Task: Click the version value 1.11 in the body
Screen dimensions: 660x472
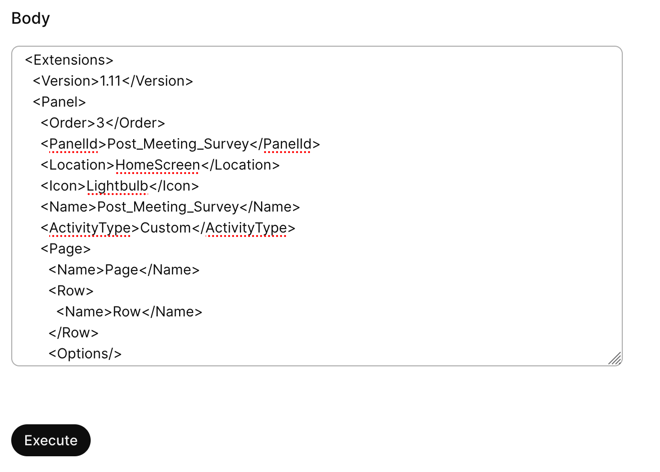Action: coord(110,81)
